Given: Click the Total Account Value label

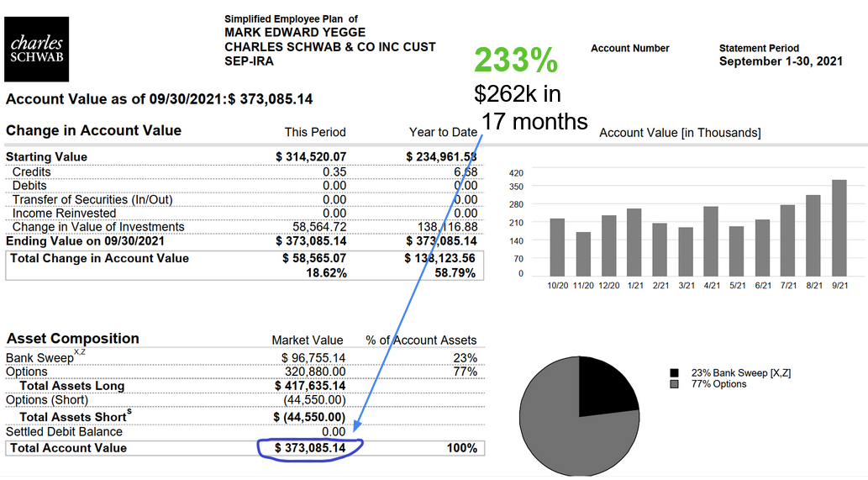Looking at the screenshot, I should pyautogui.click(x=69, y=448).
